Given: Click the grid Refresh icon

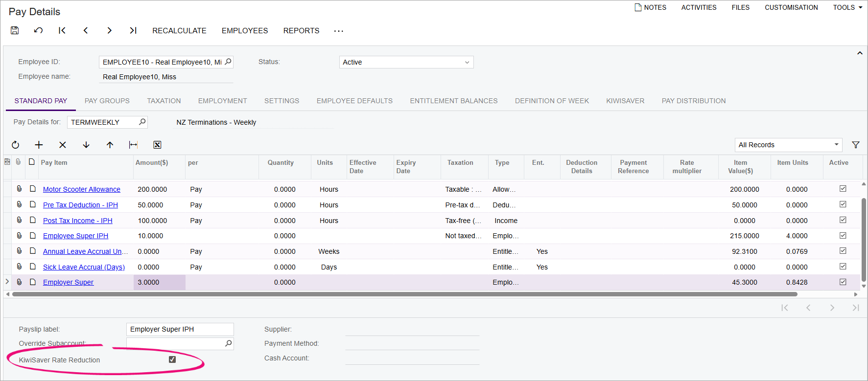Looking at the screenshot, I should (16, 145).
